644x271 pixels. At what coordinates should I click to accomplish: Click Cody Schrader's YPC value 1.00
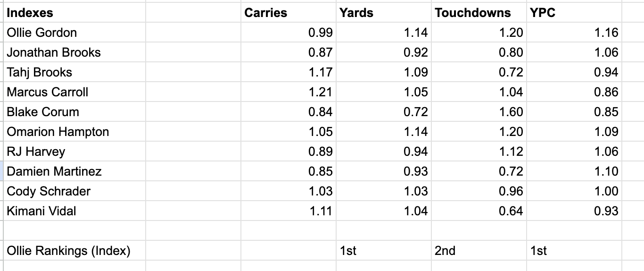(606, 191)
